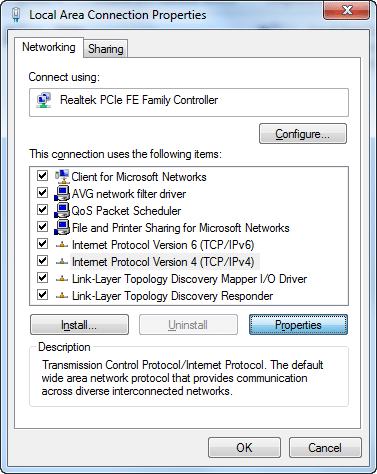
Task: Toggle the QoS Packet Scheduler checkbox
Action: (x=42, y=209)
